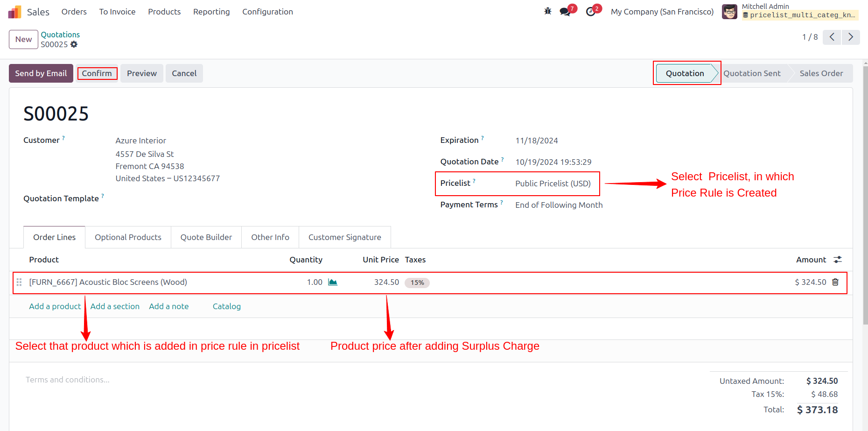Open the activities clock icon
This screenshot has height=431, width=868.
591,12
